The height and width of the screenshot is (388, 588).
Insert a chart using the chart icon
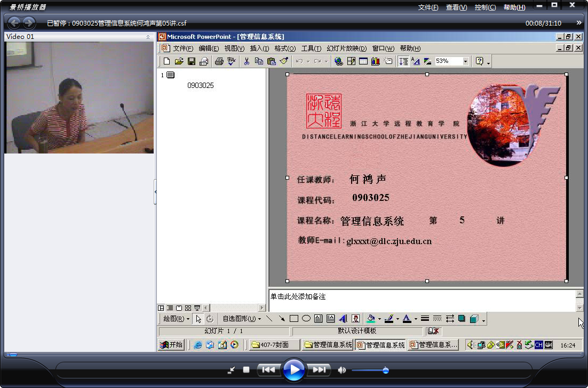tap(376, 61)
